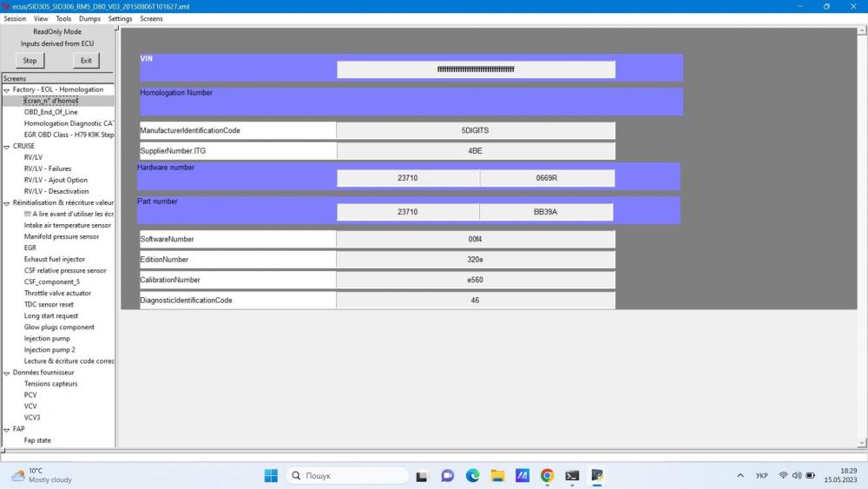This screenshot has width=868, height=489.
Task: Open the Session menu
Action: 15,19
